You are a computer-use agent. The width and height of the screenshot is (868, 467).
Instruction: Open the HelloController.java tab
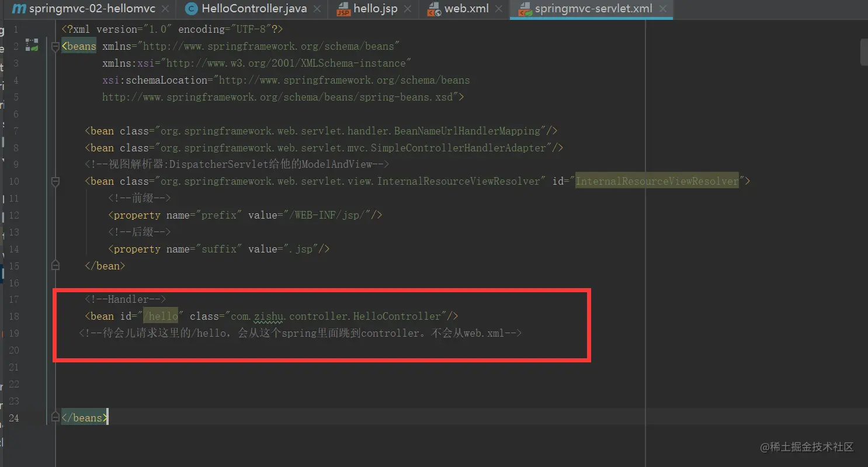pos(252,9)
